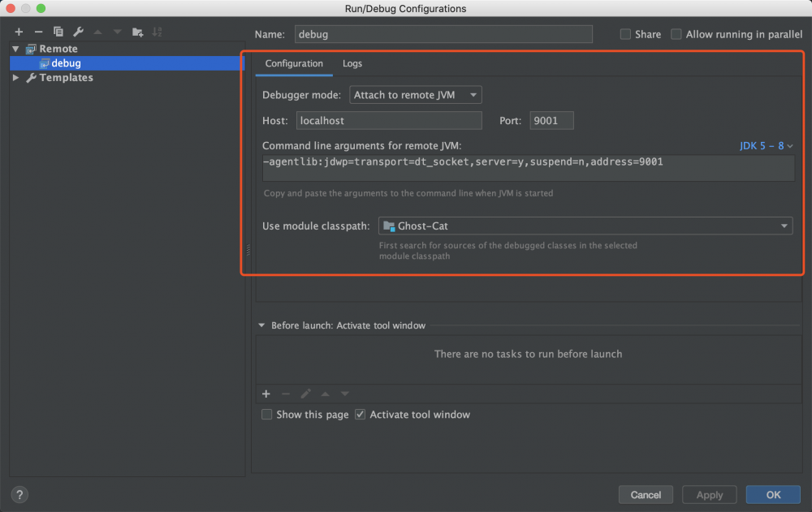The image size is (812, 512).
Task: Open help with the question mark button
Action: click(x=19, y=495)
